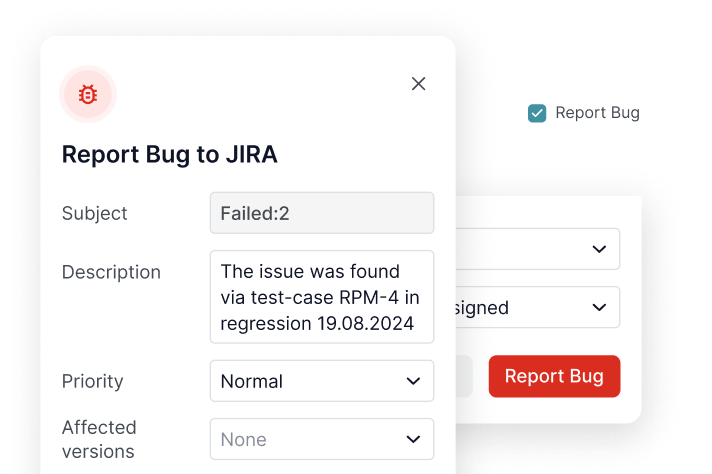Viewport: 712px width, 474px height.
Task: Click the gray button left of Report Bug
Action: point(464,376)
